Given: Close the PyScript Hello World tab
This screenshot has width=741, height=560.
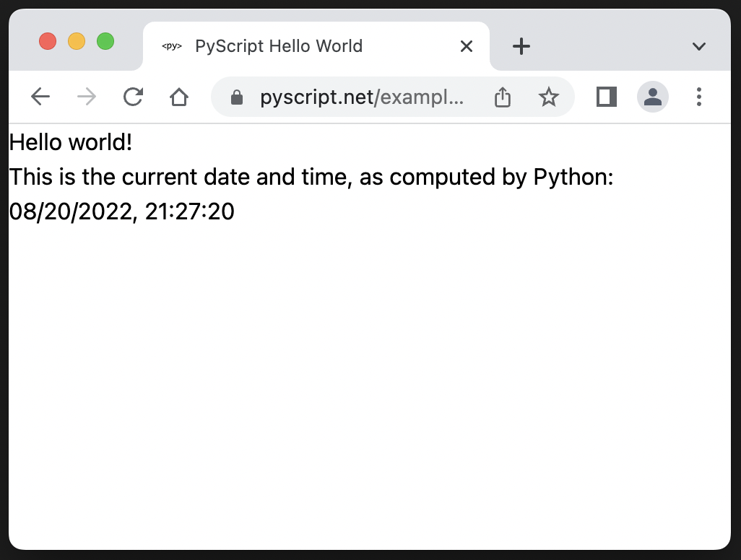Looking at the screenshot, I should [467, 46].
